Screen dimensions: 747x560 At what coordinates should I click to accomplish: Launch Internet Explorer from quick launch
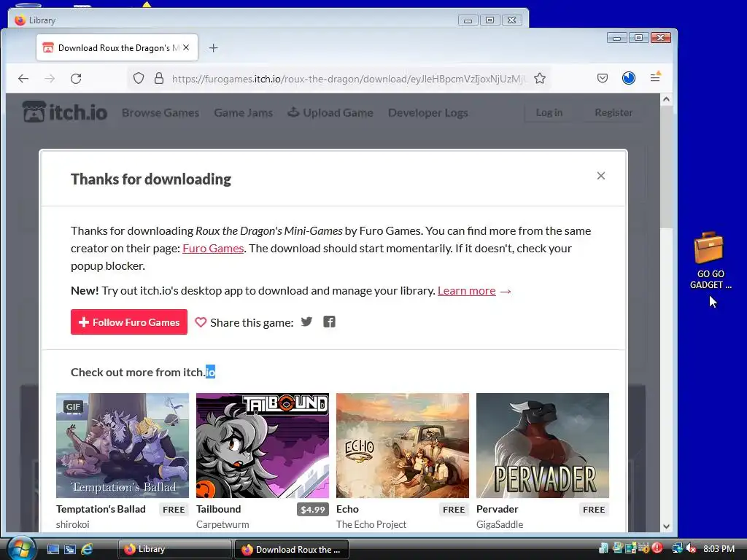87,549
